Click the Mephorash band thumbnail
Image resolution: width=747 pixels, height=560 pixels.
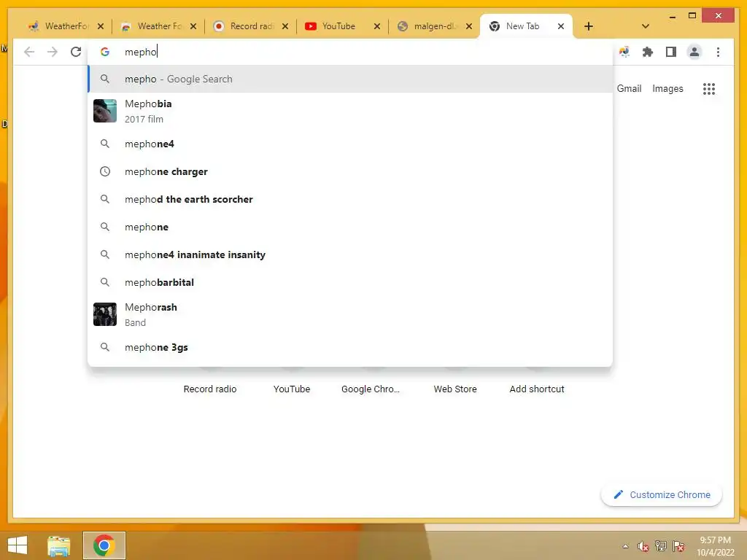105,314
